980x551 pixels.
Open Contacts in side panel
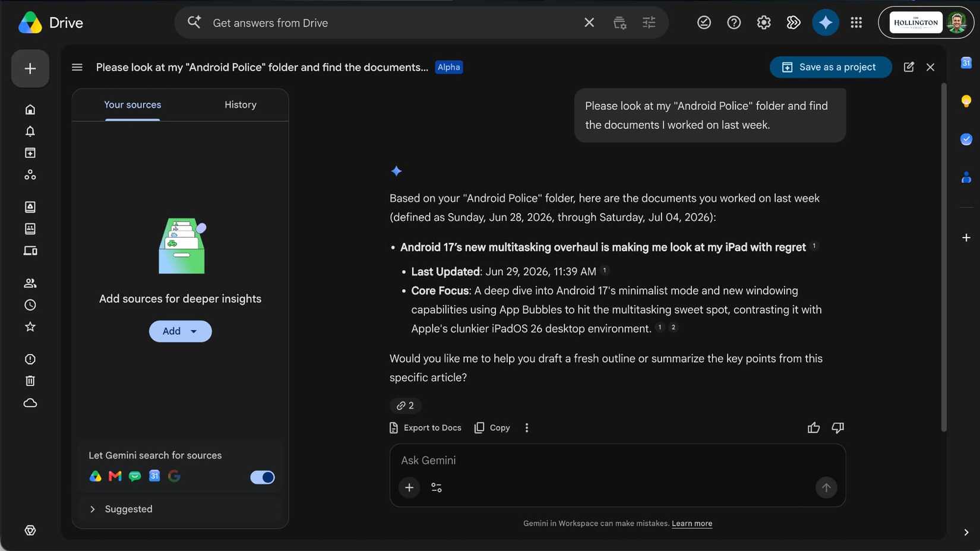966,177
